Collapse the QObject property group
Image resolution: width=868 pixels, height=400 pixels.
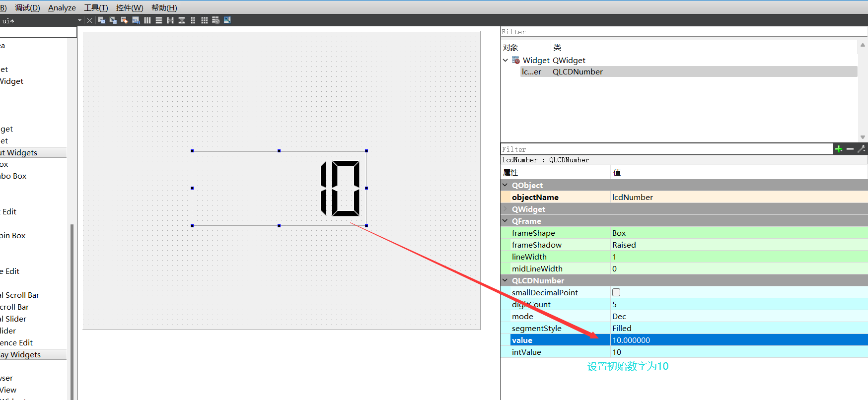(506, 185)
